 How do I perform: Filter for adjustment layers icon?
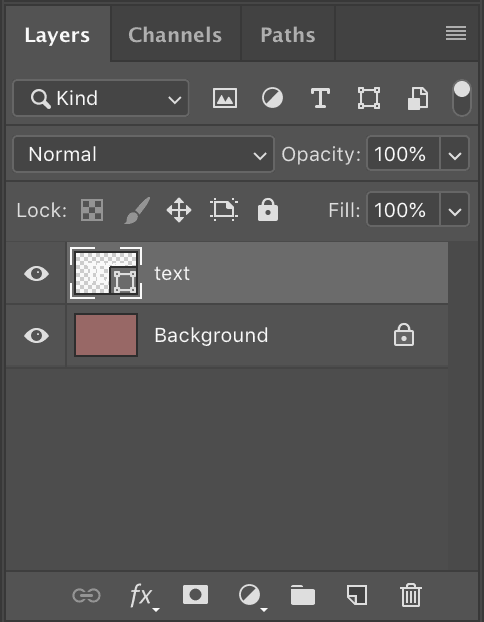tap(273, 98)
